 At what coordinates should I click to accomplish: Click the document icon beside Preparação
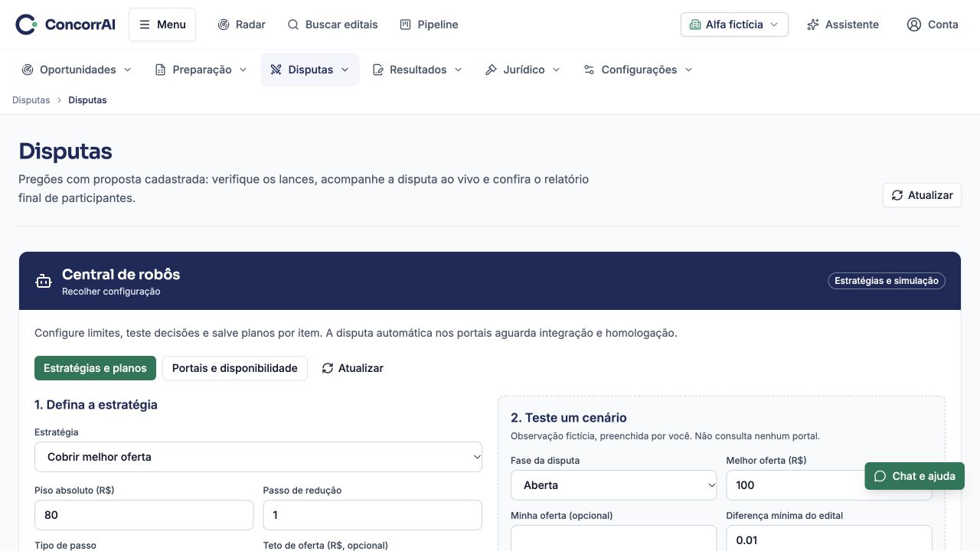[x=160, y=70]
